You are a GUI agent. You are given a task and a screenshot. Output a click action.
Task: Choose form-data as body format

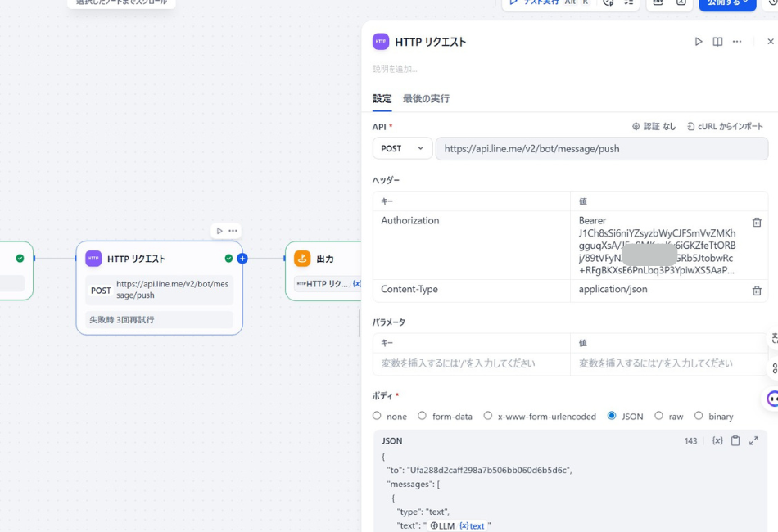point(424,416)
